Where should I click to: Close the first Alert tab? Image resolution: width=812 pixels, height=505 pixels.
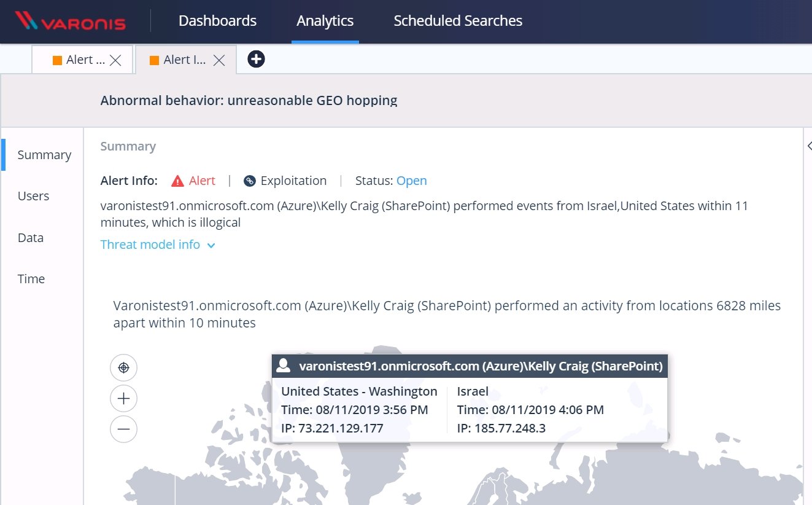tap(115, 60)
